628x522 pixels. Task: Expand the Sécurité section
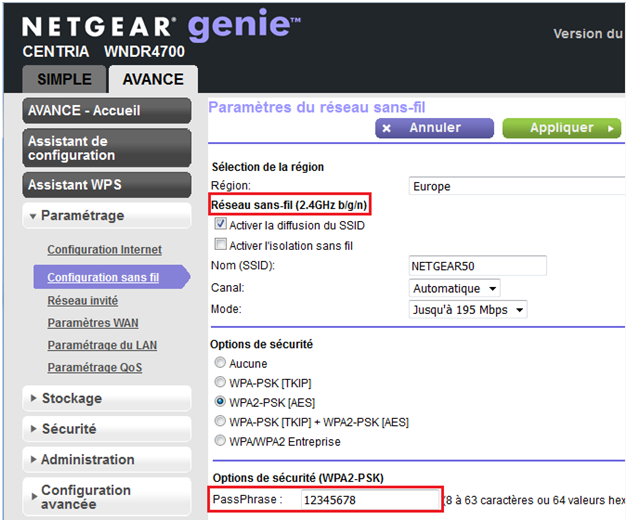click(107, 429)
